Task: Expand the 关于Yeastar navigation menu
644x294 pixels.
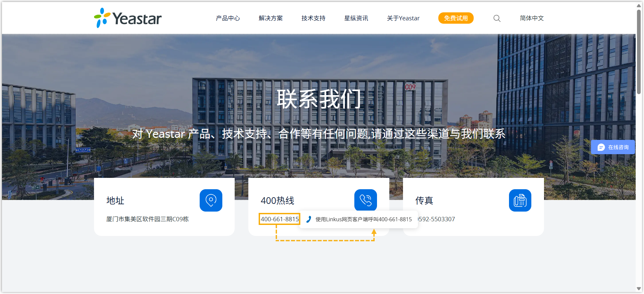Action: click(x=403, y=18)
